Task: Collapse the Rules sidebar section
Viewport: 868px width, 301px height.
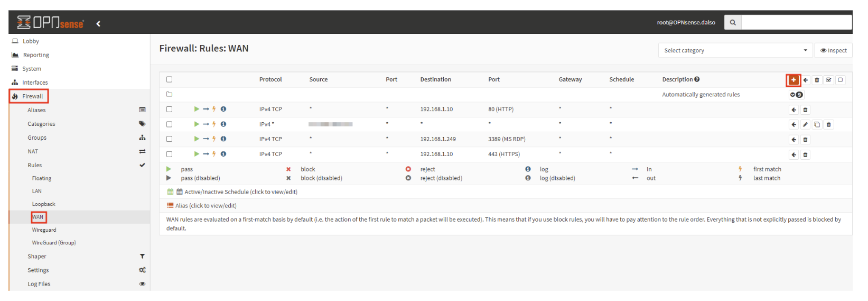Action: (79, 165)
